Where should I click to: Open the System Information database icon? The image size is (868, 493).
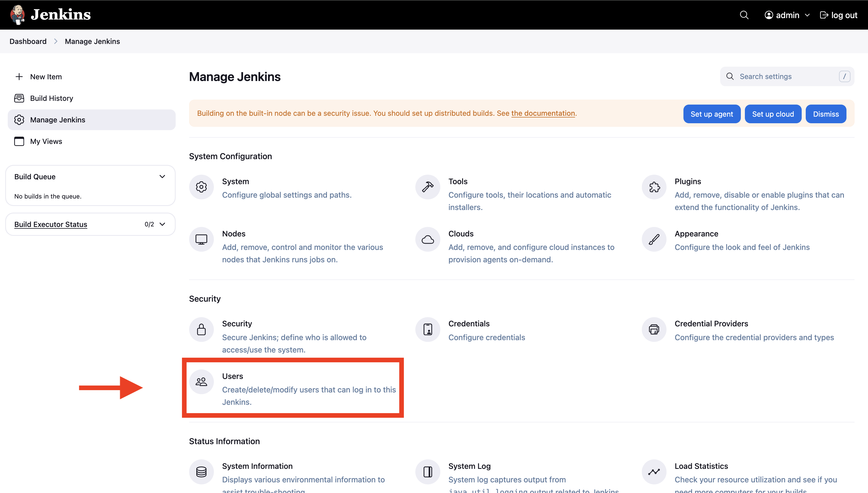point(201,472)
